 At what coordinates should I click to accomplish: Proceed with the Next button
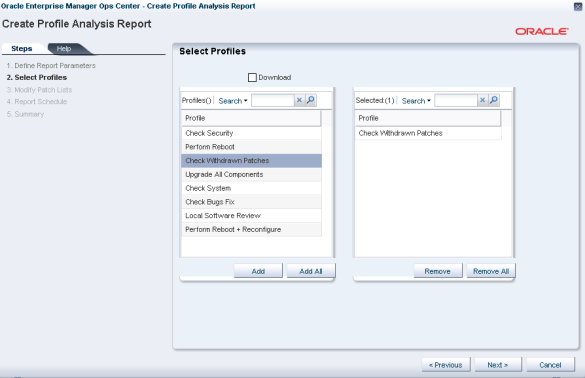pyautogui.click(x=498, y=365)
